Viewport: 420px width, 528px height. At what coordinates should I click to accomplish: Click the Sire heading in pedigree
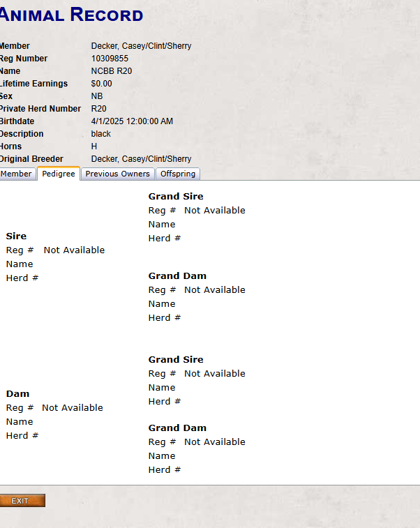pyautogui.click(x=16, y=236)
